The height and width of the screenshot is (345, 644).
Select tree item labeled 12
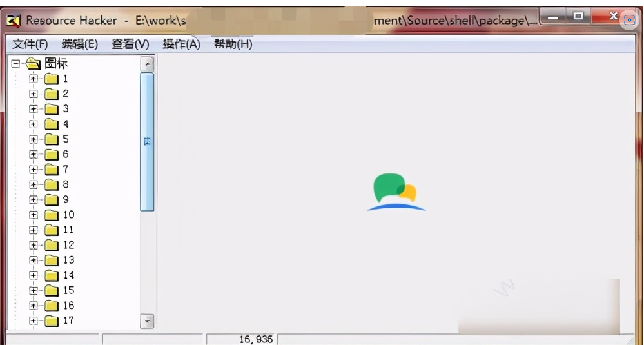pos(68,245)
